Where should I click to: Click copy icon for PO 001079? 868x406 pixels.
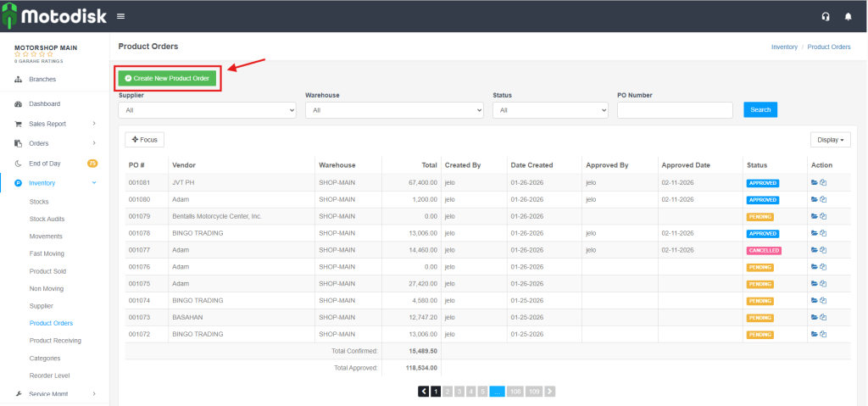click(x=823, y=216)
